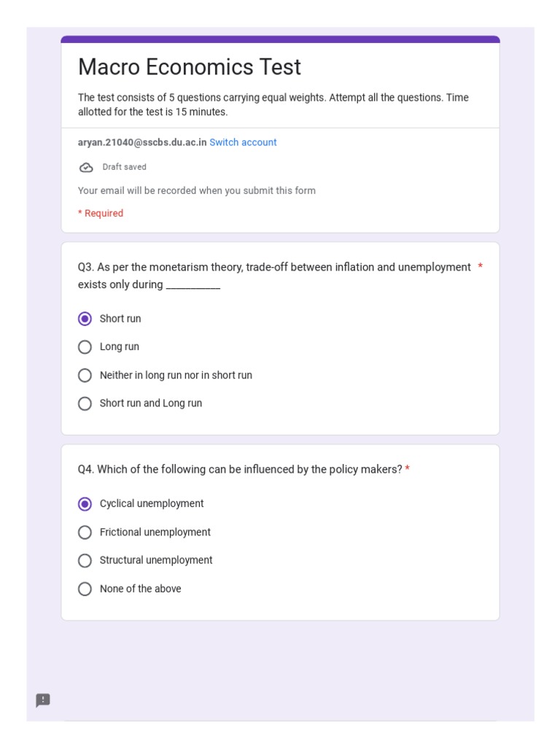The width and height of the screenshot is (560, 747).
Task: Select the Short run option
Action: point(85,319)
